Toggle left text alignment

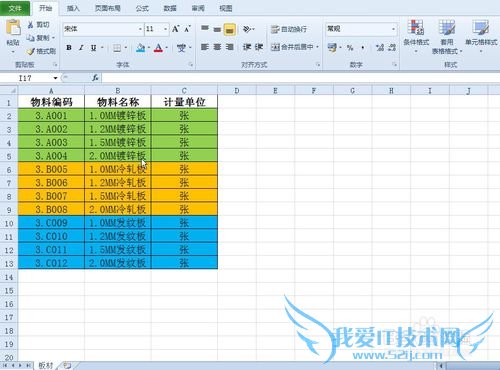click(x=205, y=47)
